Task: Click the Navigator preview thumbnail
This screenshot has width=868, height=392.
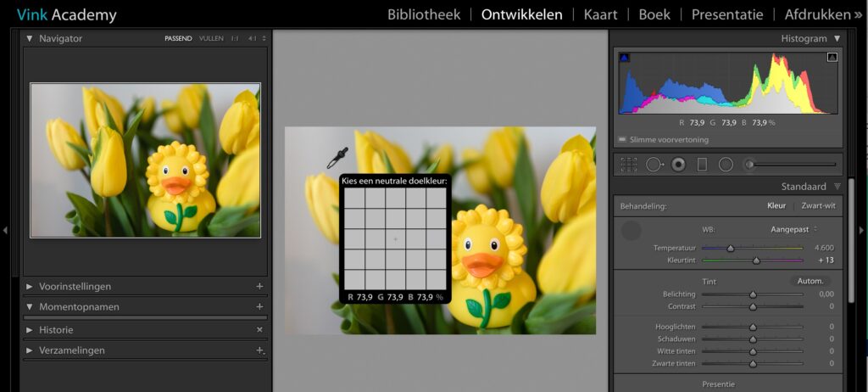Action: click(145, 160)
